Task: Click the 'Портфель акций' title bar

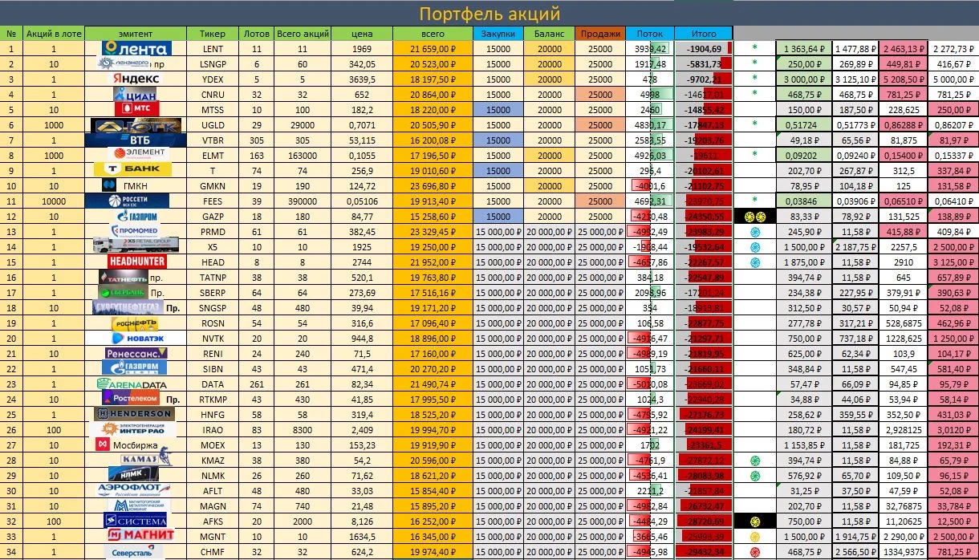Action: (x=489, y=14)
